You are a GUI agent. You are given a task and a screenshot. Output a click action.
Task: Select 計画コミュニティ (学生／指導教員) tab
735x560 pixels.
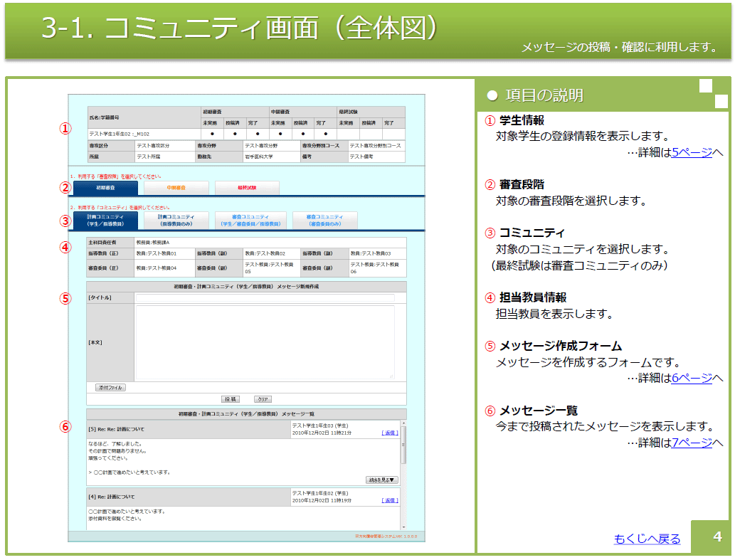click(105, 221)
